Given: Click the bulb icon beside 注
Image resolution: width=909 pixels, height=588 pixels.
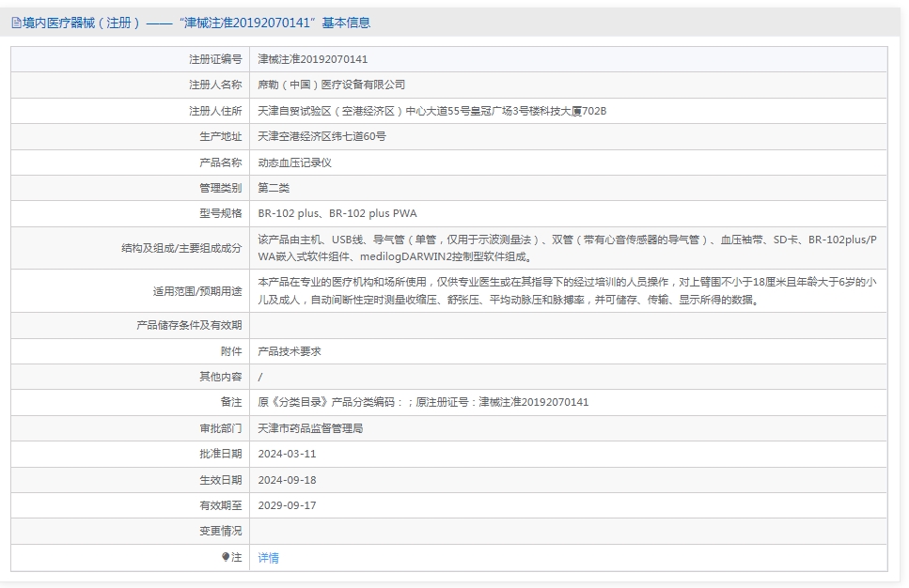Looking at the screenshot, I should (226, 557).
